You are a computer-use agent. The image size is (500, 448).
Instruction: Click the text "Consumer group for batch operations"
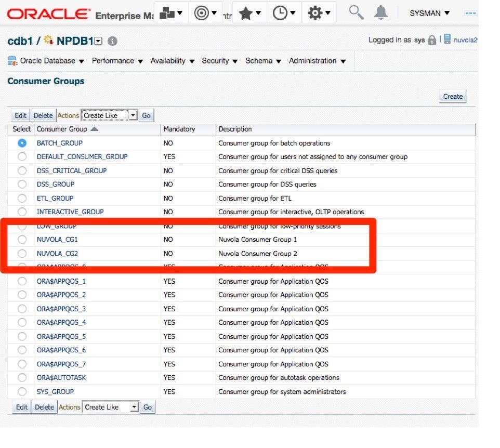274,143
